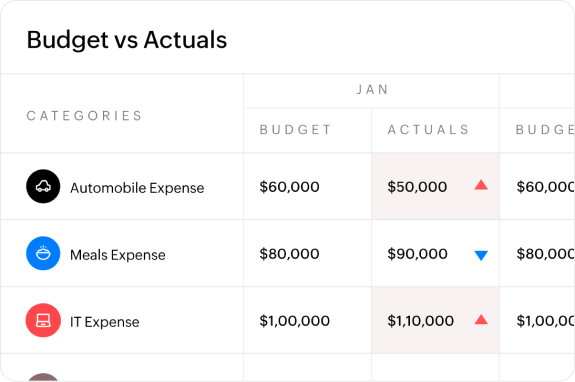Image resolution: width=575 pixels, height=382 pixels.
Task: Click the CATEGORIES column header
Action: click(84, 116)
